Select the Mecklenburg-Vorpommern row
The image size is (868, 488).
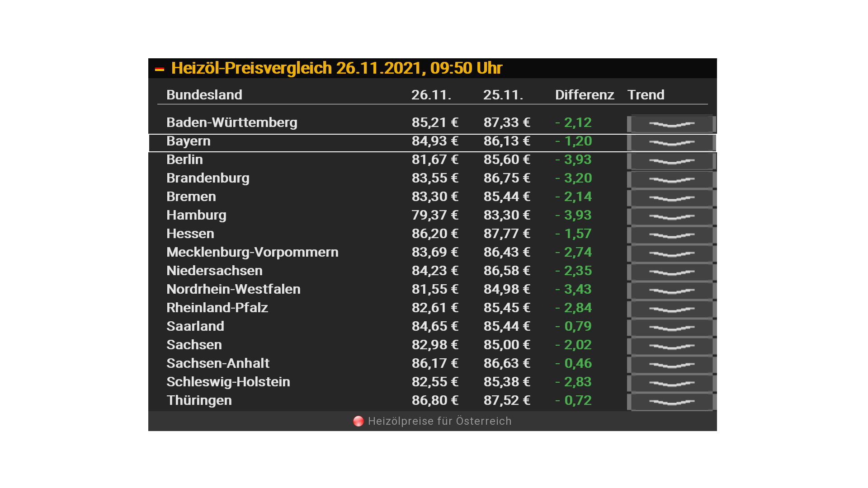(252, 252)
